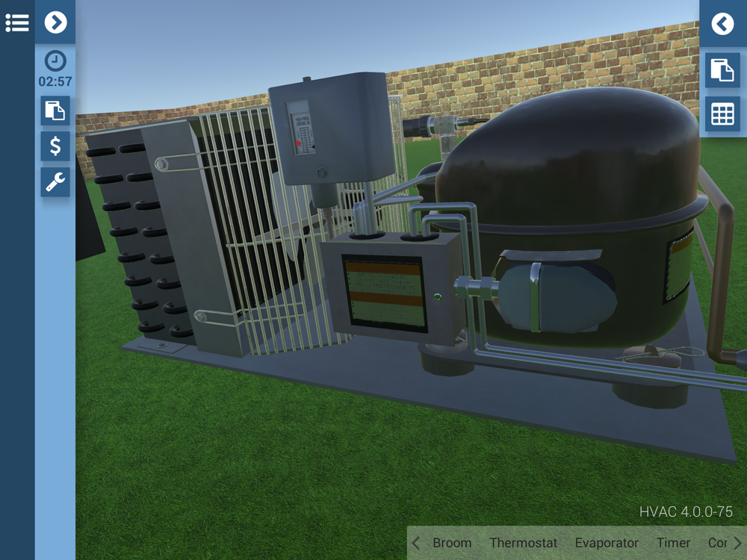Click the high pressure gauge scale
The height and width of the screenshot is (560, 747).
point(302,128)
